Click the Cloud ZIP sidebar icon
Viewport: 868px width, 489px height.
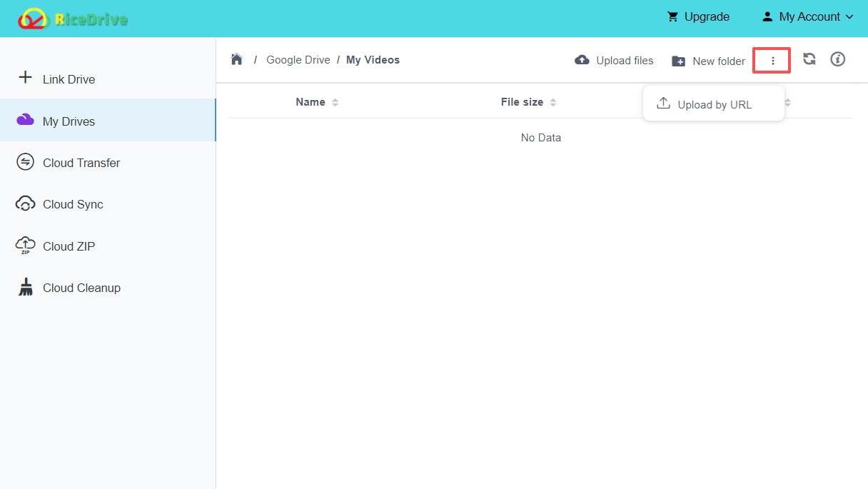tap(25, 246)
